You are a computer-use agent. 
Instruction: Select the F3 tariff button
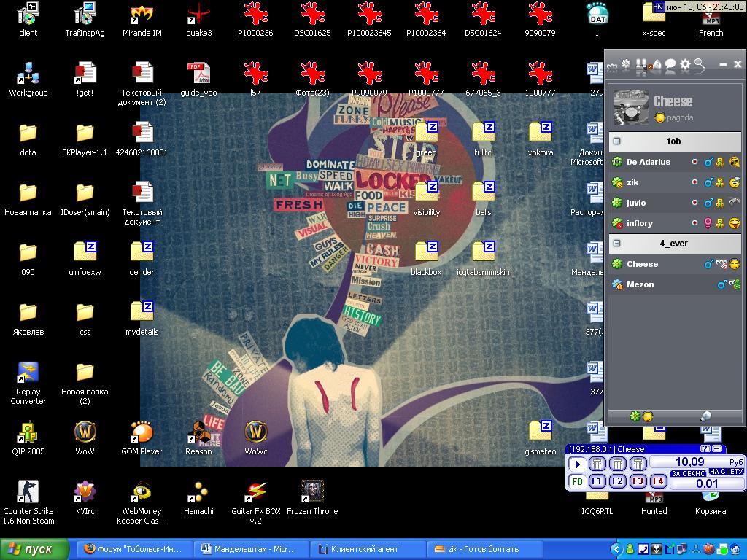(x=638, y=481)
